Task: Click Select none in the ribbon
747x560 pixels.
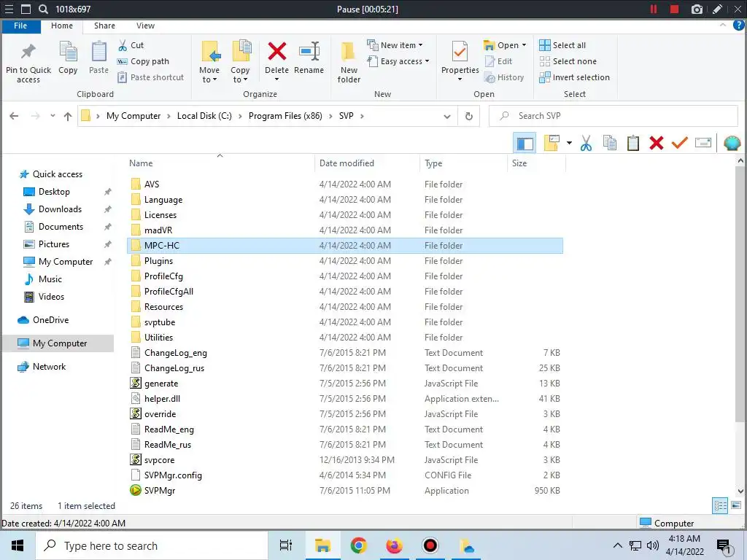Action: coord(568,61)
